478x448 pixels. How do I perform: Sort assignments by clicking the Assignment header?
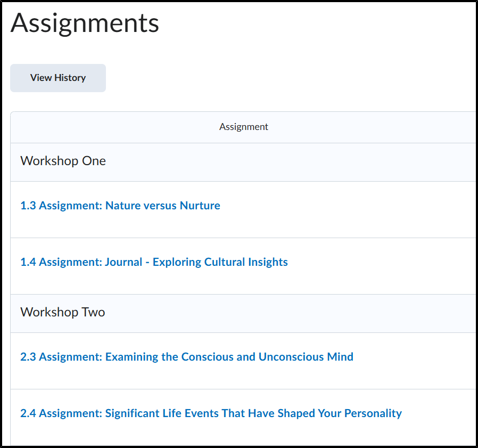[243, 127]
